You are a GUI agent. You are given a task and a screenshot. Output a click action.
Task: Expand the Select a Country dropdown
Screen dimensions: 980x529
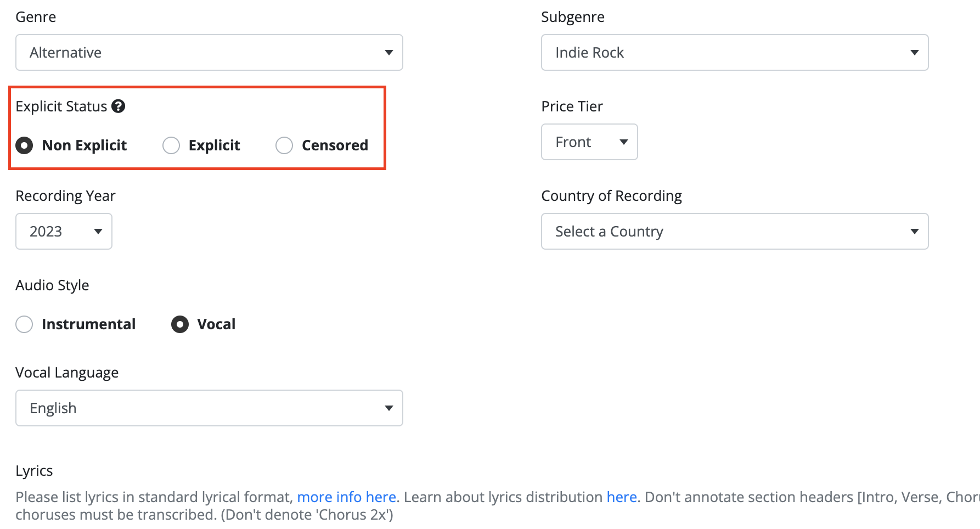[x=735, y=232]
